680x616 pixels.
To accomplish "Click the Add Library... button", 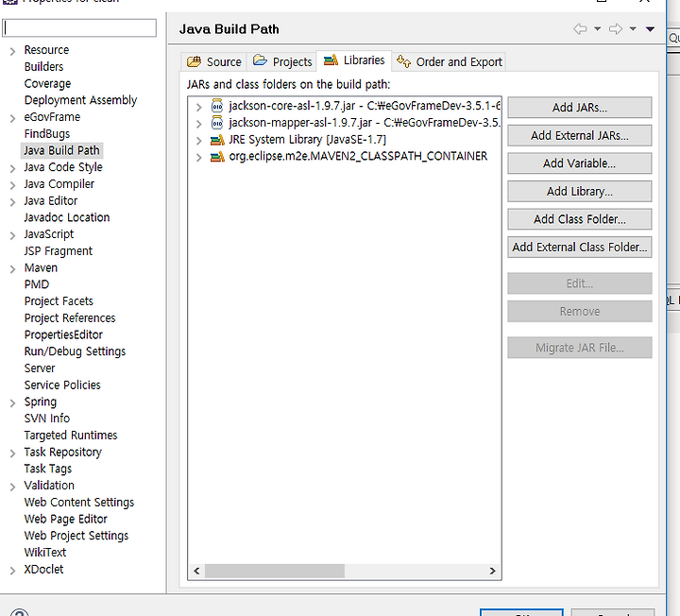I will point(579,191).
